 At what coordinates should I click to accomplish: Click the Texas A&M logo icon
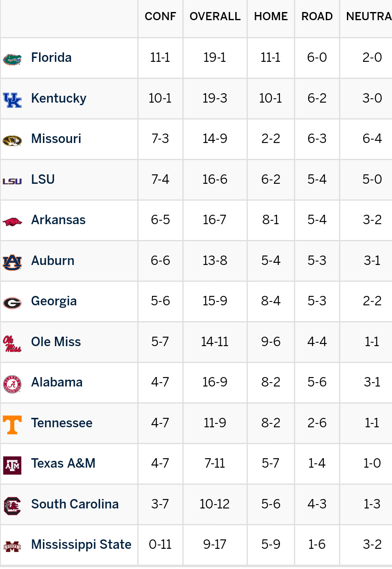pyautogui.click(x=12, y=465)
